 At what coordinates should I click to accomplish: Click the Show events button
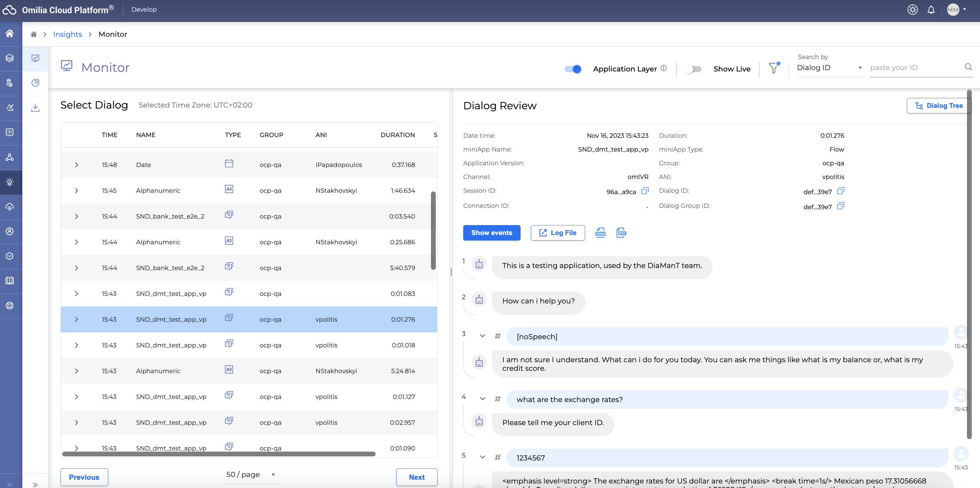491,233
